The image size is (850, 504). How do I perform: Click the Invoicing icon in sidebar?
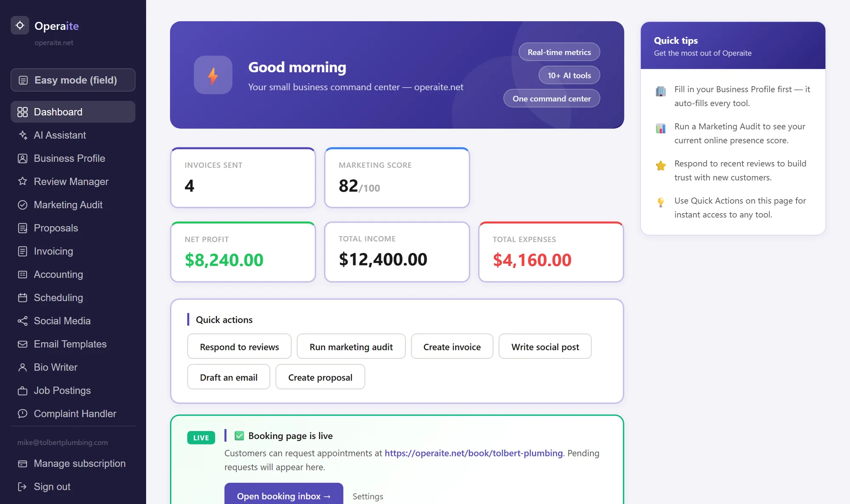click(23, 251)
